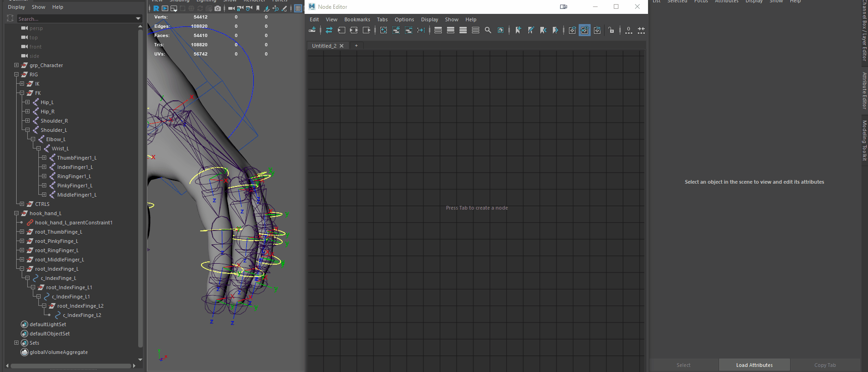This screenshot has width=868, height=372.
Task: Add a new Node Editor tab
Action: [x=356, y=46]
